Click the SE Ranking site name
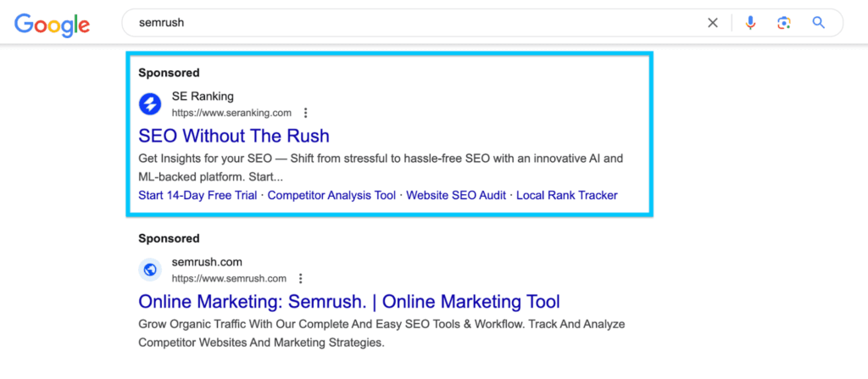This screenshot has height=379, width=868. point(203,97)
